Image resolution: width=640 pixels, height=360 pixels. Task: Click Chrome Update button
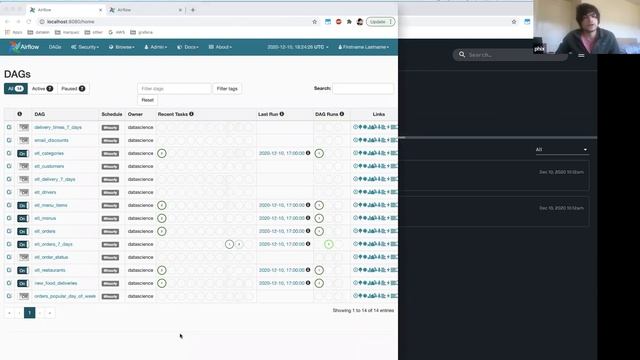[x=380, y=22]
